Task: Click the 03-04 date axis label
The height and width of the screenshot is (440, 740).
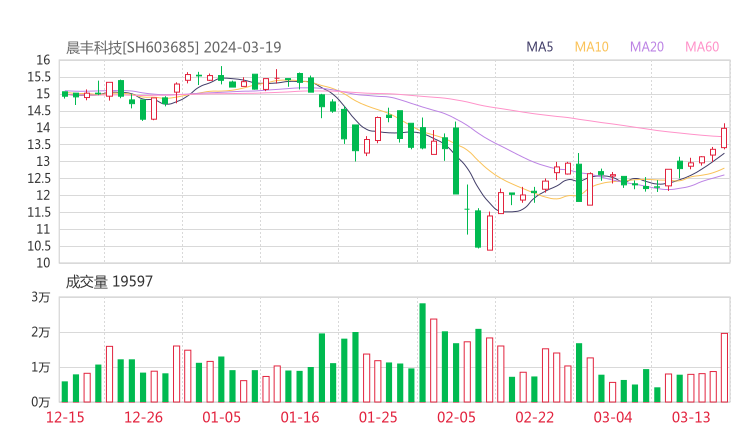Action: 613,417
